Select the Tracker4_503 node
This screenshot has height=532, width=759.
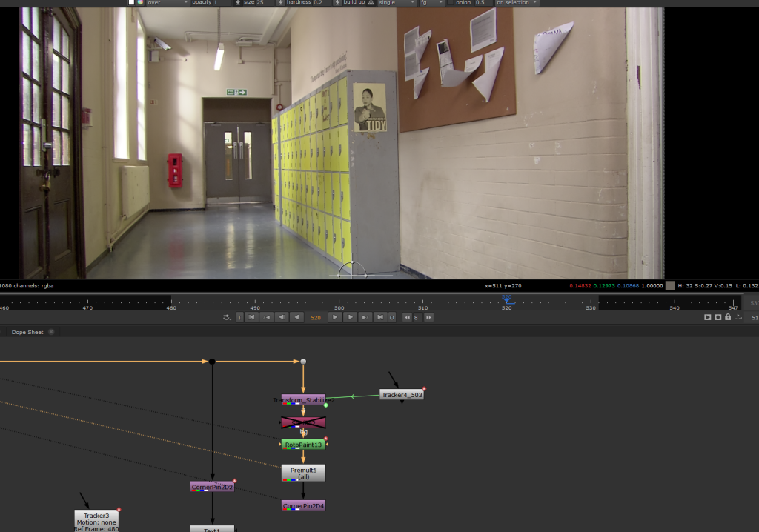coord(402,394)
